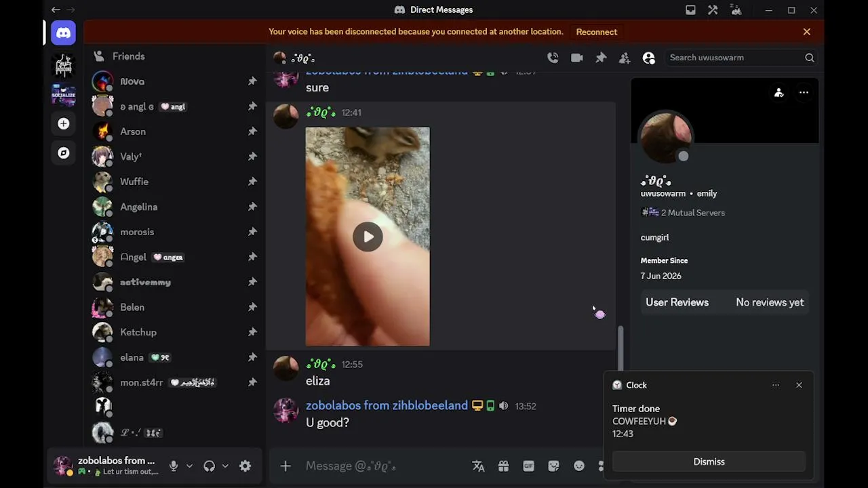The height and width of the screenshot is (488, 868).
Task: Click the Add a Server plus icon
Action: (63, 123)
